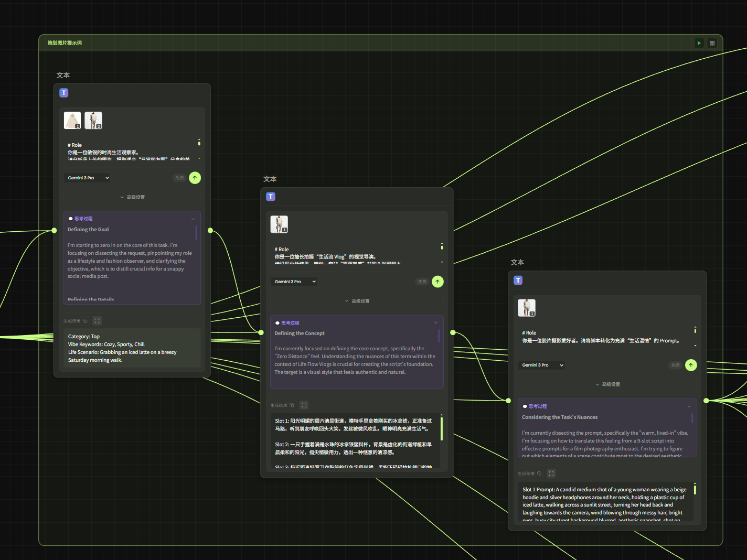
Task: Open the Gemini 3 Pro dropdown in middle node
Action: pos(295,282)
